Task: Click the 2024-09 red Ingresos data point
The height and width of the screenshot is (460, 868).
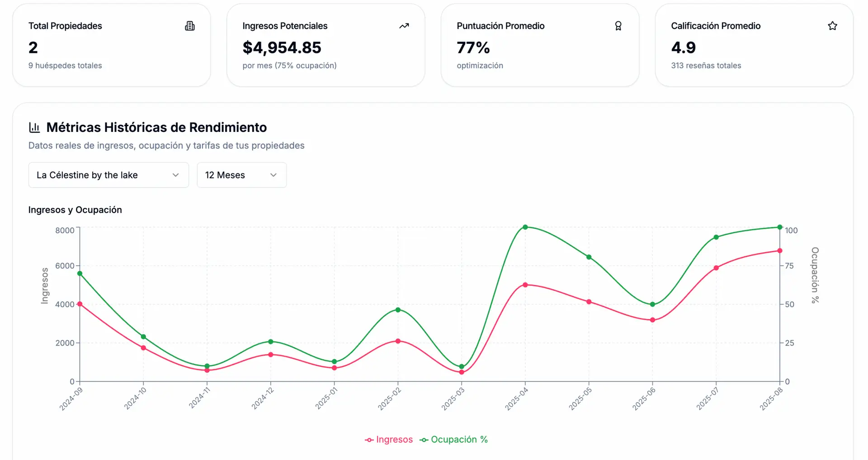Action: coord(80,304)
